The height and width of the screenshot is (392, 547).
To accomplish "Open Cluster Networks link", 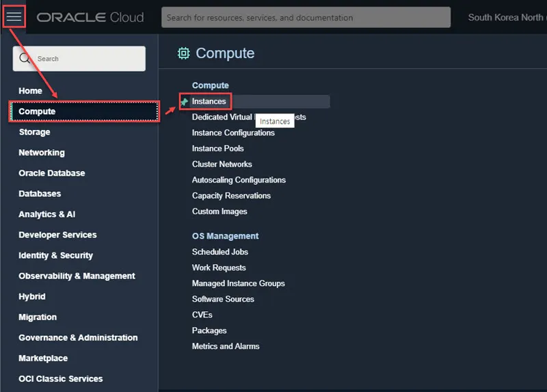I will (222, 164).
